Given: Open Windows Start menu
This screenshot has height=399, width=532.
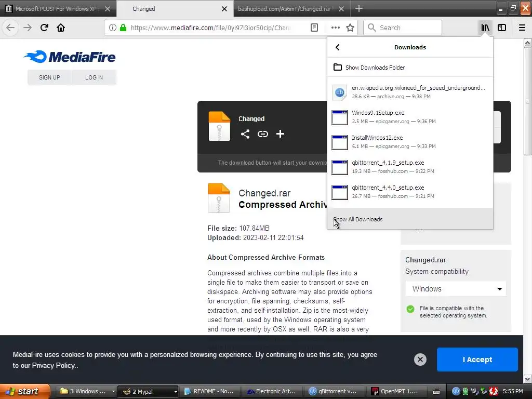Looking at the screenshot, I should [24, 391].
